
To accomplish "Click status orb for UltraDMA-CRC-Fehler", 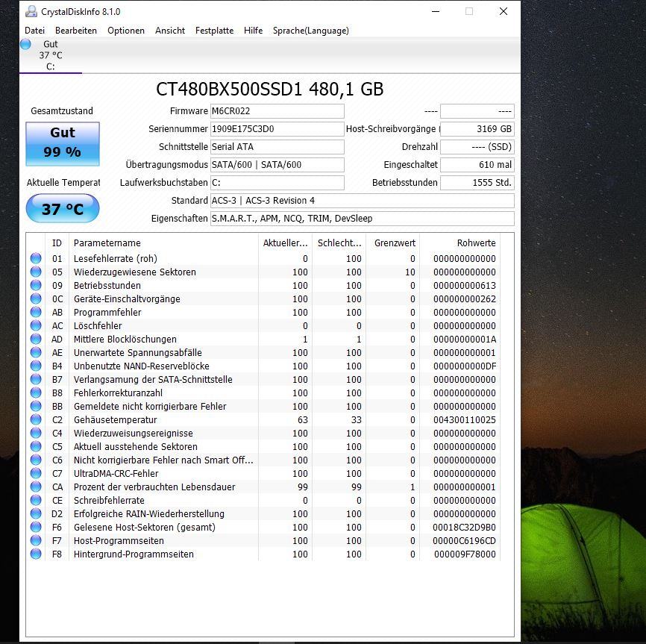I will 36,473.
